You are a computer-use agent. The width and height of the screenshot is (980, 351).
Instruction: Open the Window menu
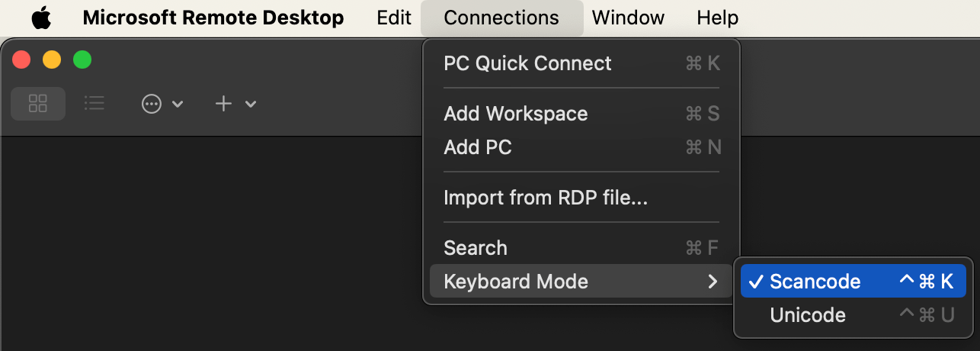click(628, 18)
